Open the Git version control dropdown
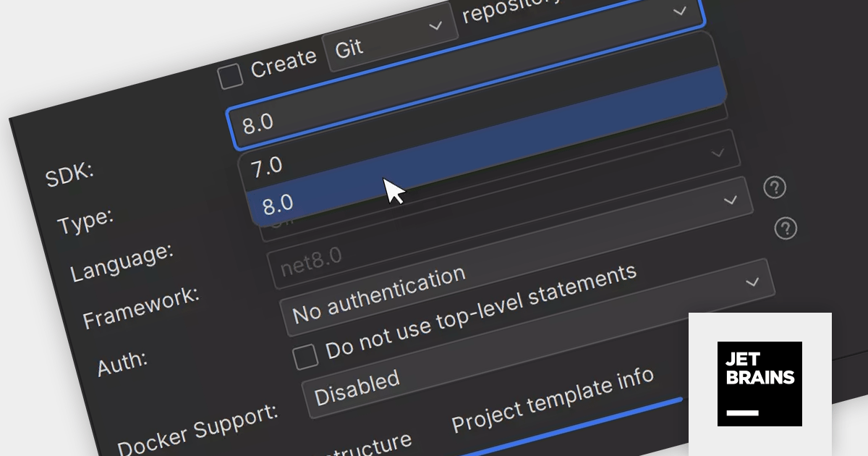The height and width of the screenshot is (456, 868). point(388,42)
